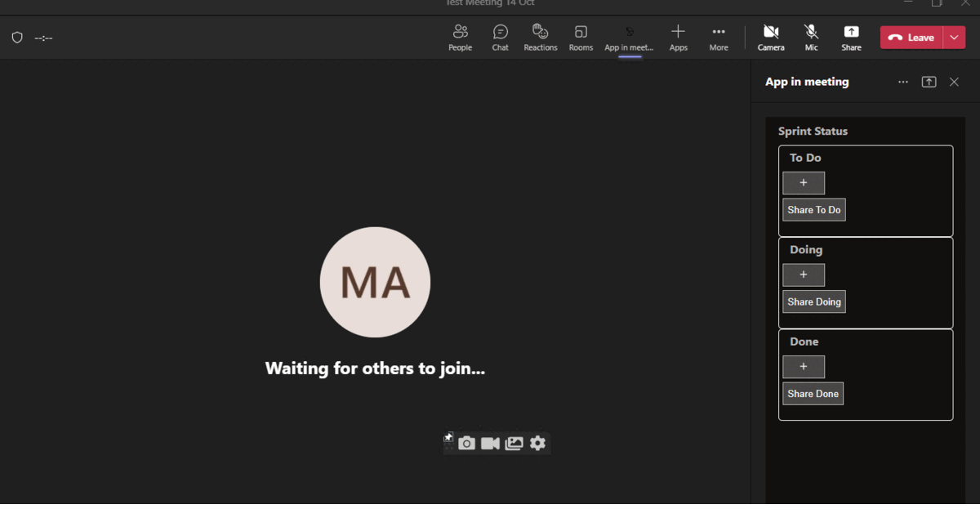Open the Leave dropdown arrow
This screenshot has height=518, width=980.
pos(953,37)
